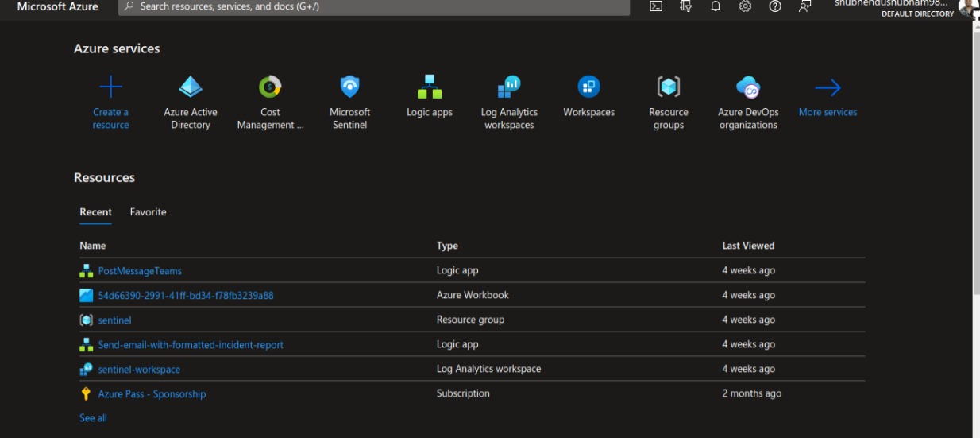Open the PostMessageTeams resource link

coord(140,271)
